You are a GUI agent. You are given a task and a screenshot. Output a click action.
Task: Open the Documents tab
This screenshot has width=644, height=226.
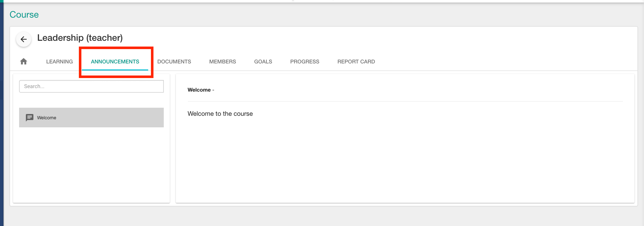click(174, 62)
